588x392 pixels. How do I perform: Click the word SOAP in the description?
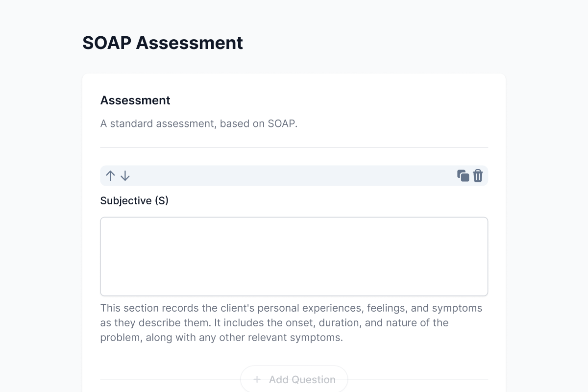281,123
